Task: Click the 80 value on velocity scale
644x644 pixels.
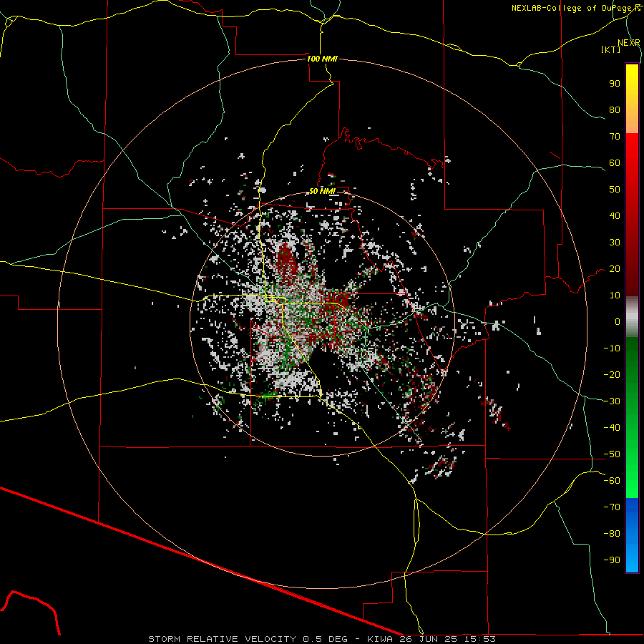Action: [615, 110]
